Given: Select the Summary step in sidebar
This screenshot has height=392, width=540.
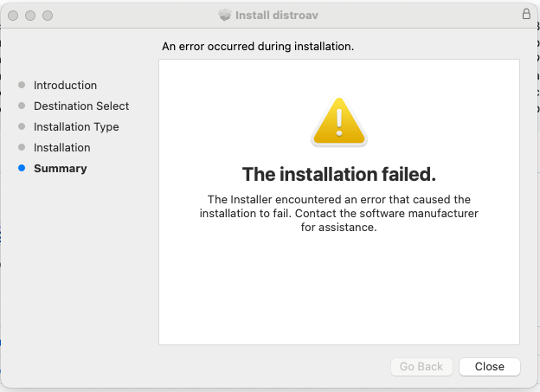Looking at the screenshot, I should tap(61, 169).
